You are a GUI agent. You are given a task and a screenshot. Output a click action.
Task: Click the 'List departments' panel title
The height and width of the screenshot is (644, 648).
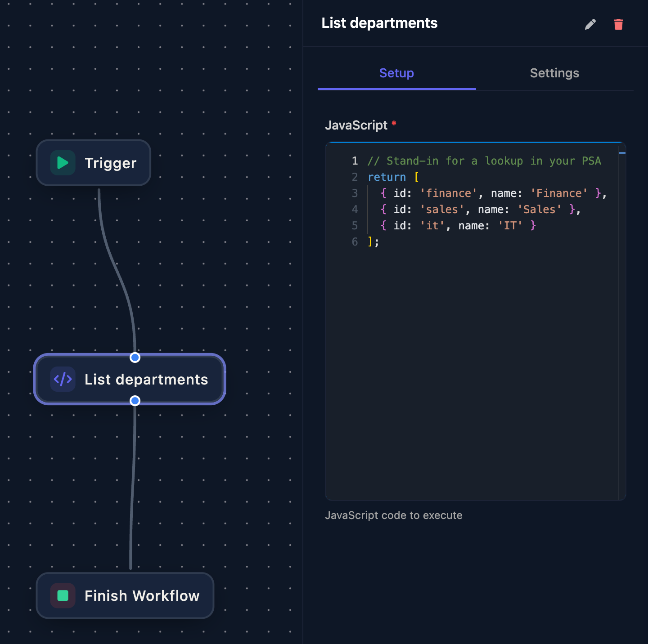[379, 23]
